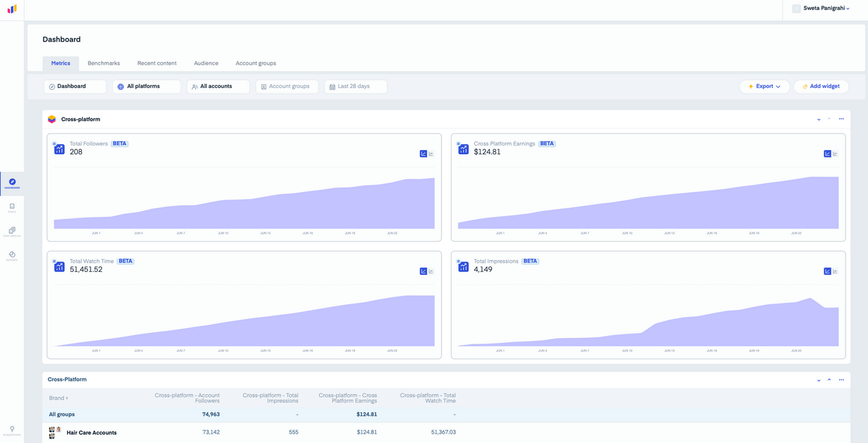Move Cross-Platform table section up with chevron
Screen dimensions: 868x443
point(830,379)
